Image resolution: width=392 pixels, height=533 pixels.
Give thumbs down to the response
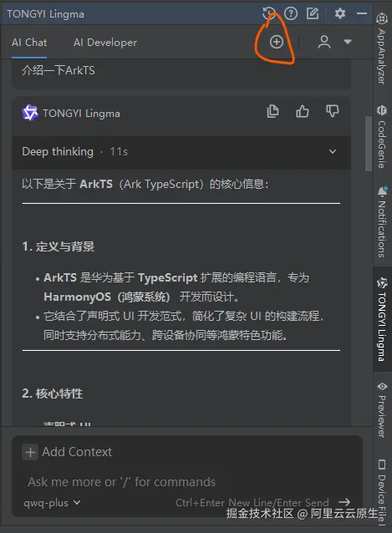[x=332, y=111]
